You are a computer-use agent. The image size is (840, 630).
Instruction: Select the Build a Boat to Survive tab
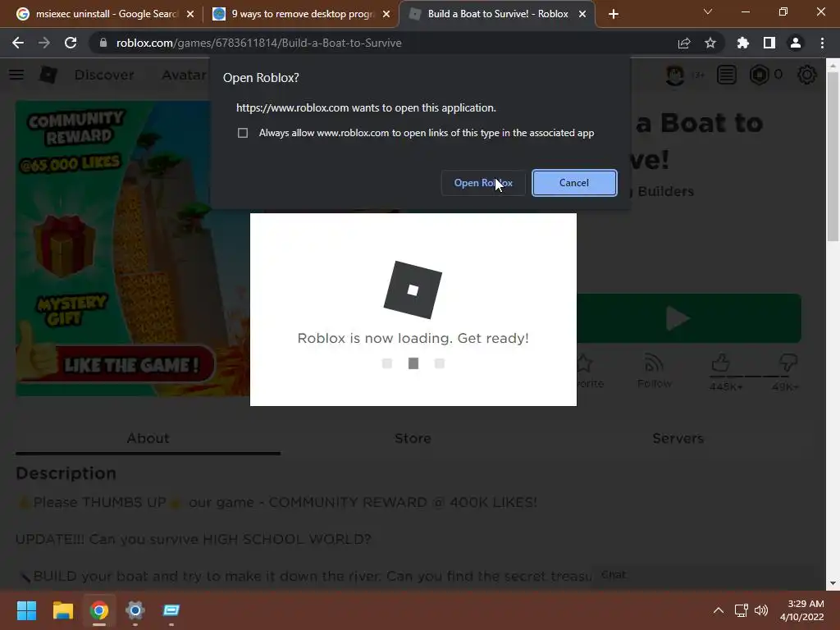tap(498, 14)
